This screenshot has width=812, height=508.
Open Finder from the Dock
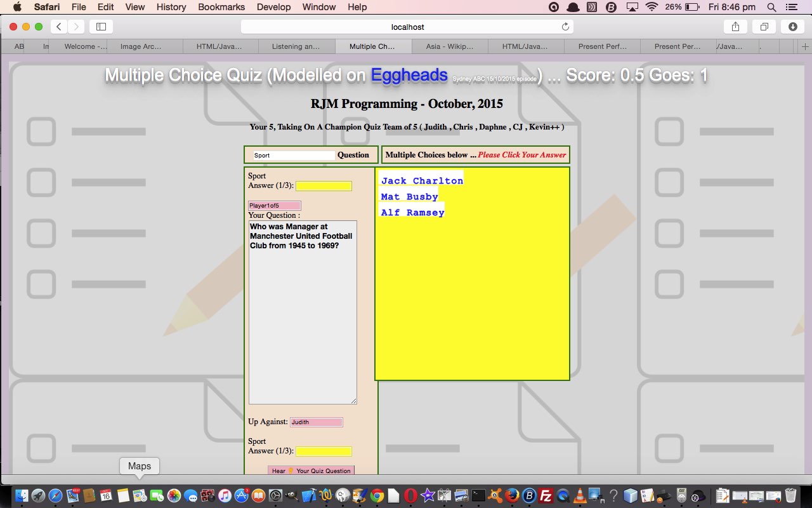pyautogui.click(x=22, y=496)
